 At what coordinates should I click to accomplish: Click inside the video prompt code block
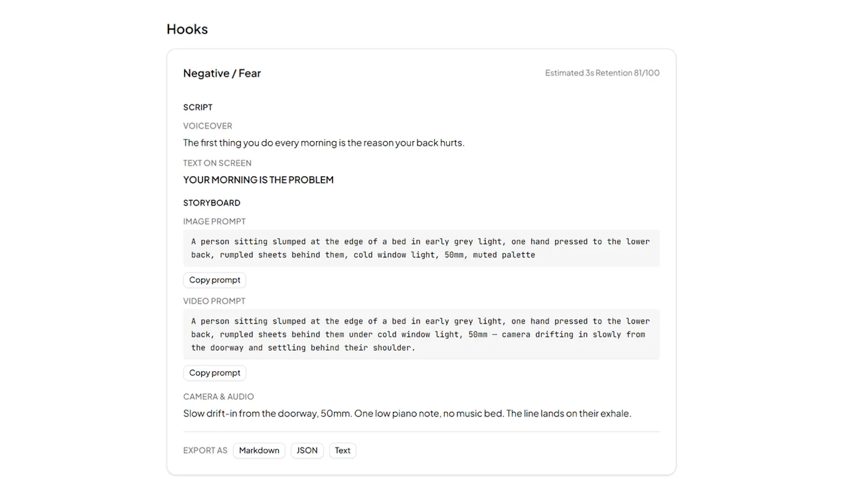pos(421,334)
